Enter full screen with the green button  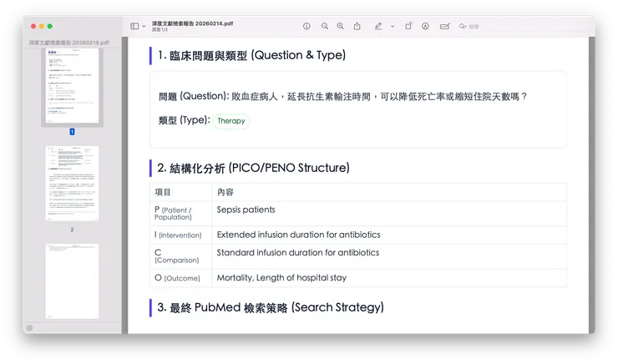49,27
